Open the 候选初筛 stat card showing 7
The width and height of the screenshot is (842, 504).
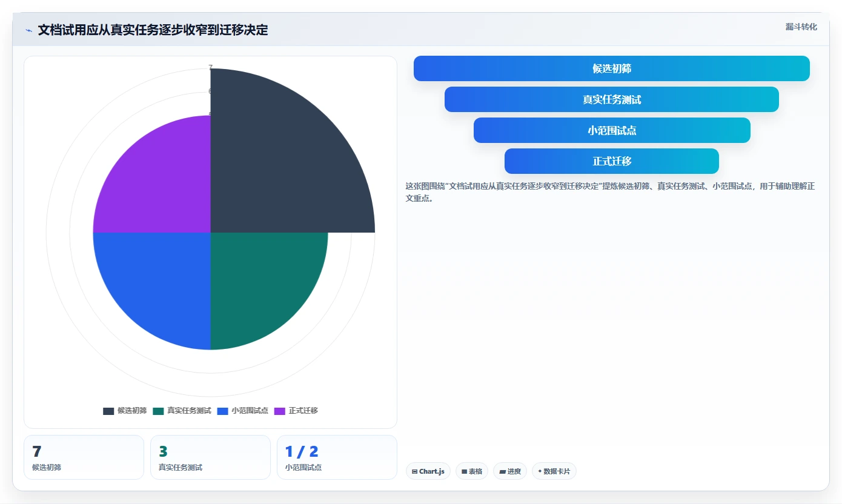coord(84,457)
